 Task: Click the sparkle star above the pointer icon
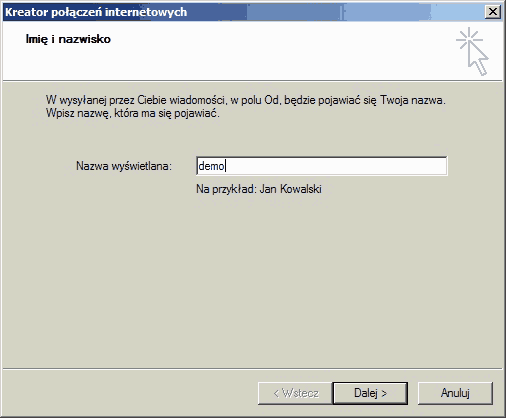pos(469,39)
